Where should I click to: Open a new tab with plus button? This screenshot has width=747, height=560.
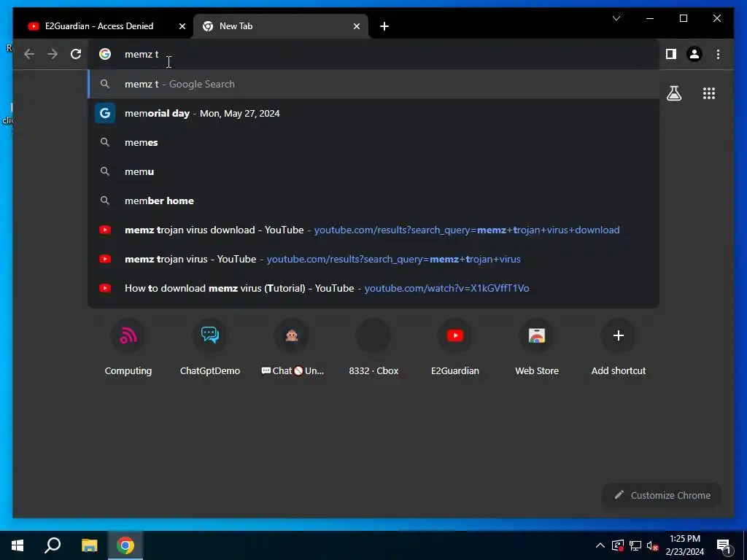click(x=384, y=26)
